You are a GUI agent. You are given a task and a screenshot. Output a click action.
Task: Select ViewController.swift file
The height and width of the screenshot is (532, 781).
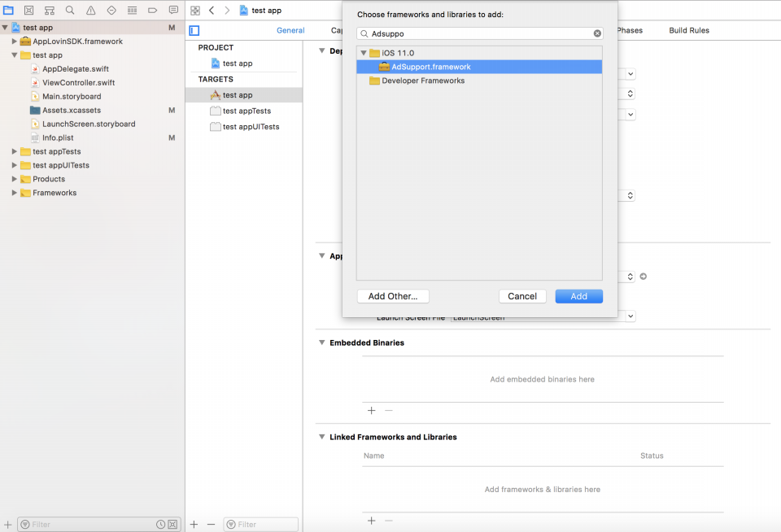tap(78, 83)
